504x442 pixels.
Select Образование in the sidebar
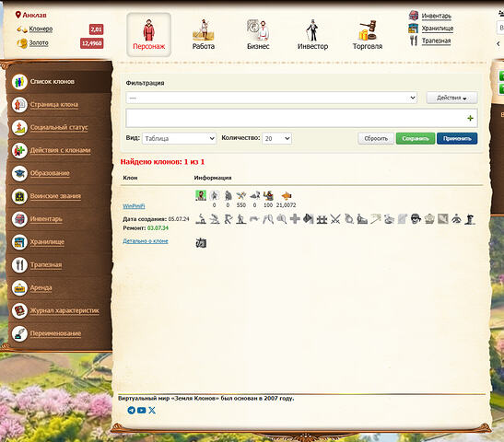point(50,173)
